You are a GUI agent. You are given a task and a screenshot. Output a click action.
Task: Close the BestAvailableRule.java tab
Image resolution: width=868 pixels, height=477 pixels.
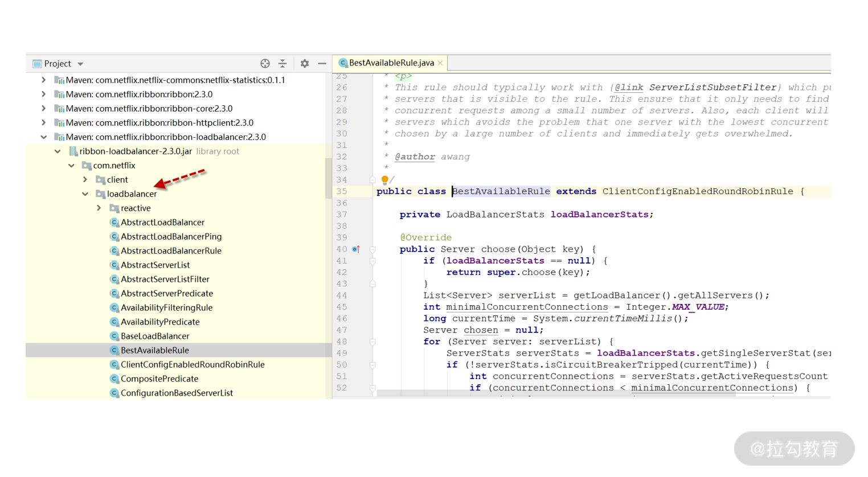tap(440, 63)
